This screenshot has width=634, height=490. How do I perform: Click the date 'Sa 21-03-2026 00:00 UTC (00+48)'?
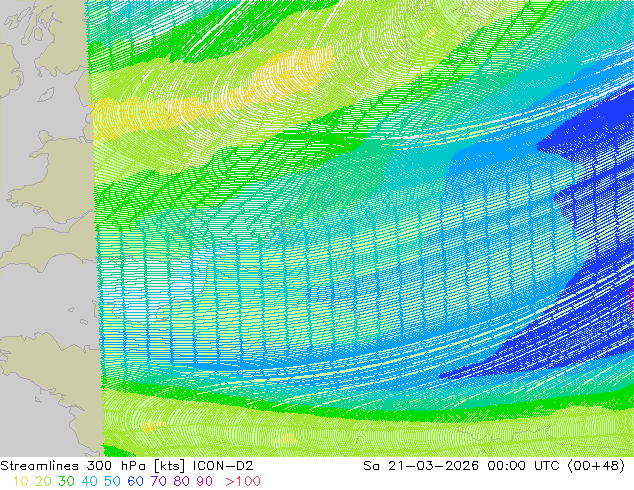pos(494,466)
